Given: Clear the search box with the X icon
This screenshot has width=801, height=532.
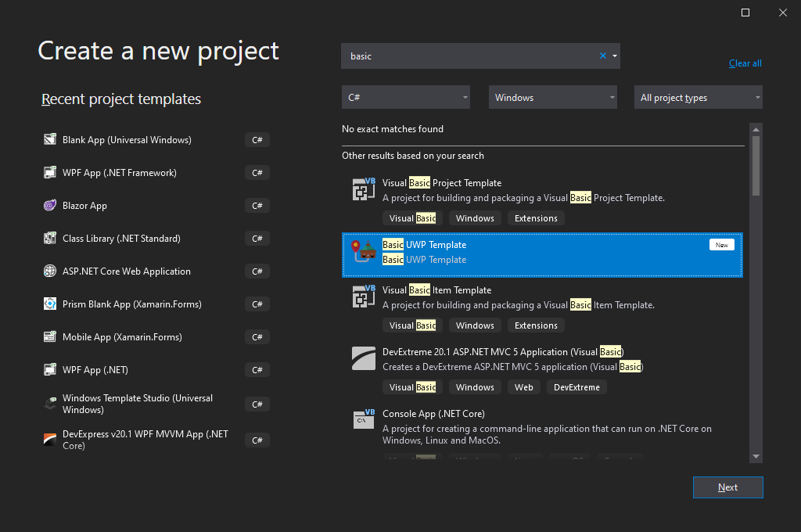Looking at the screenshot, I should coord(603,56).
